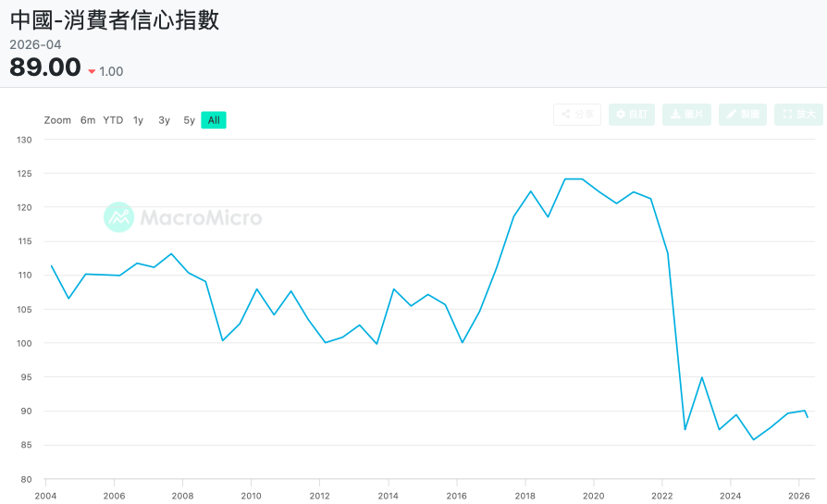This screenshot has width=827, height=504.
Task: Download the chart via 圖片 button
Action: click(x=686, y=115)
